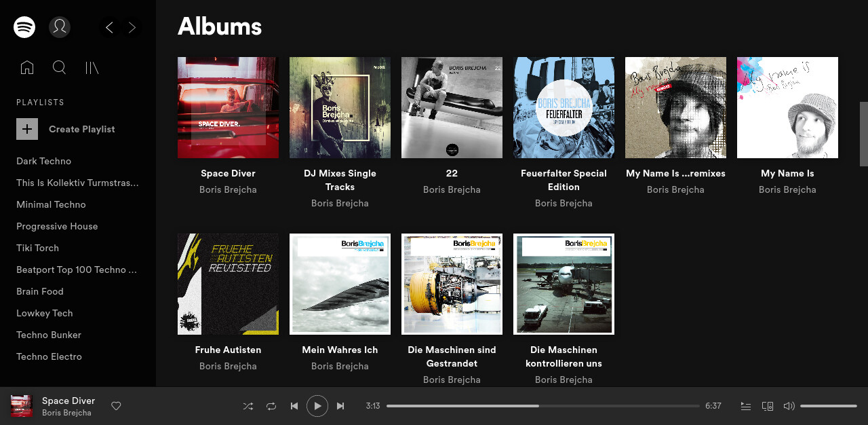The height and width of the screenshot is (425, 868).
Task: Open DJ Mixes Single Tracks album cover
Action: [340, 107]
